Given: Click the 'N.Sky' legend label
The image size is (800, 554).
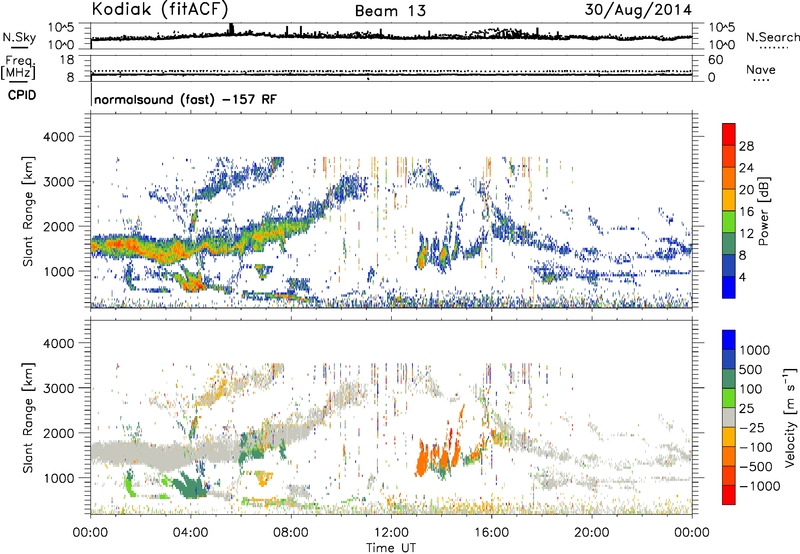Looking at the screenshot, I should point(19,37).
